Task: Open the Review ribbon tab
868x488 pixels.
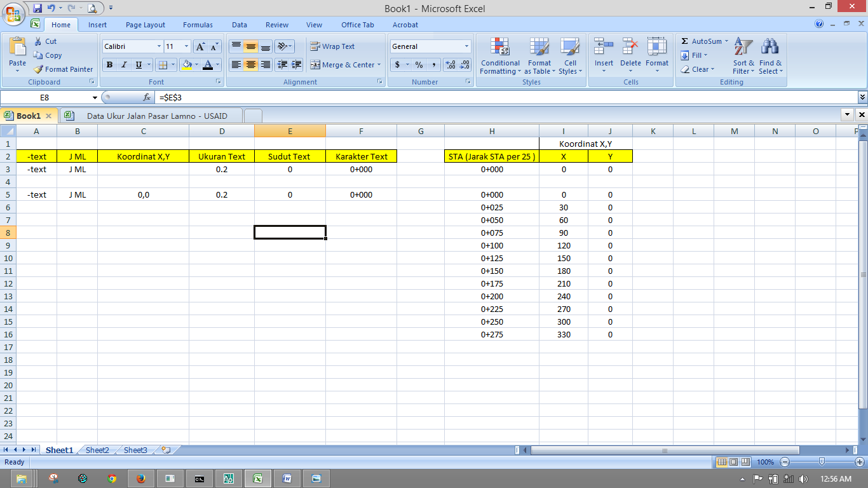Action: pos(277,25)
